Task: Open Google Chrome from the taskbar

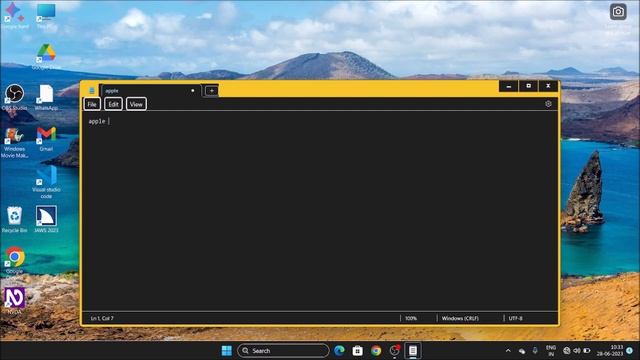Action: [x=376, y=351]
